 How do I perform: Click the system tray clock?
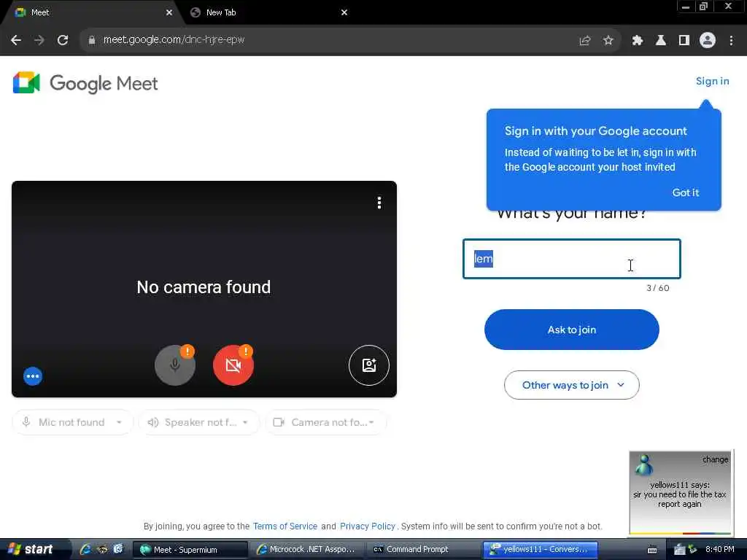pyautogui.click(x=720, y=549)
